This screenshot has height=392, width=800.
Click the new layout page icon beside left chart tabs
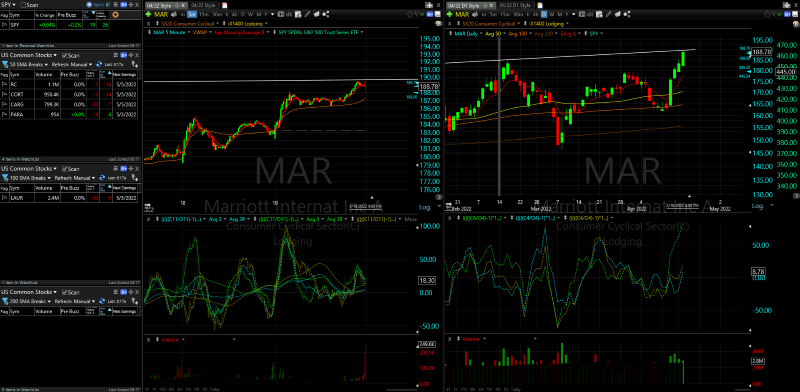pos(224,5)
